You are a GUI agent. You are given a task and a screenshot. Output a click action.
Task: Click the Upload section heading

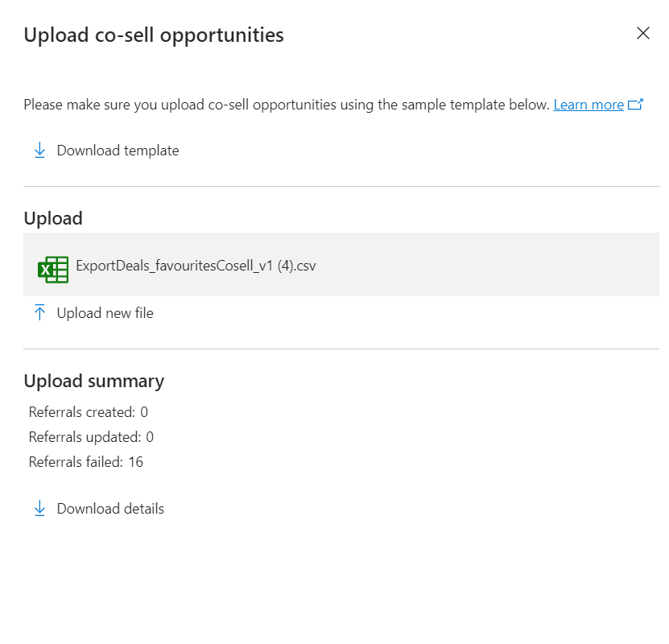[53, 218]
